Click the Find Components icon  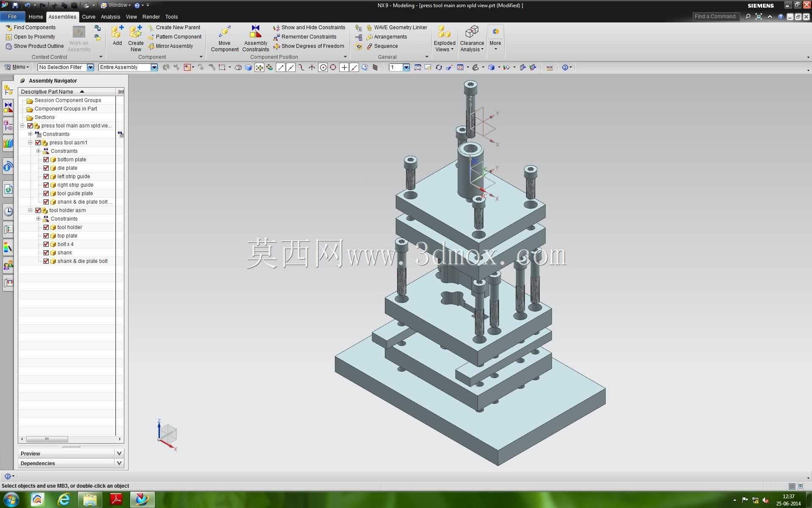(x=8, y=28)
